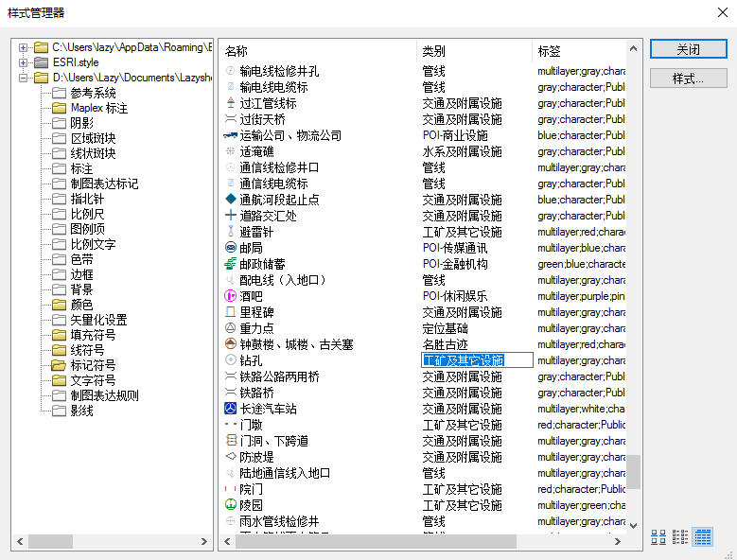Select the 雨水管线检修井 symbol icon

pyautogui.click(x=230, y=520)
